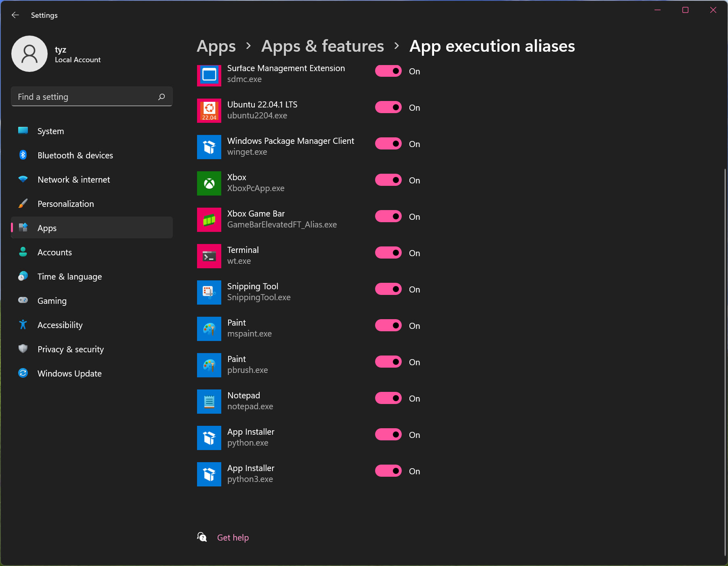
Task: Turn off the notepad.exe alias
Action: tap(388, 398)
